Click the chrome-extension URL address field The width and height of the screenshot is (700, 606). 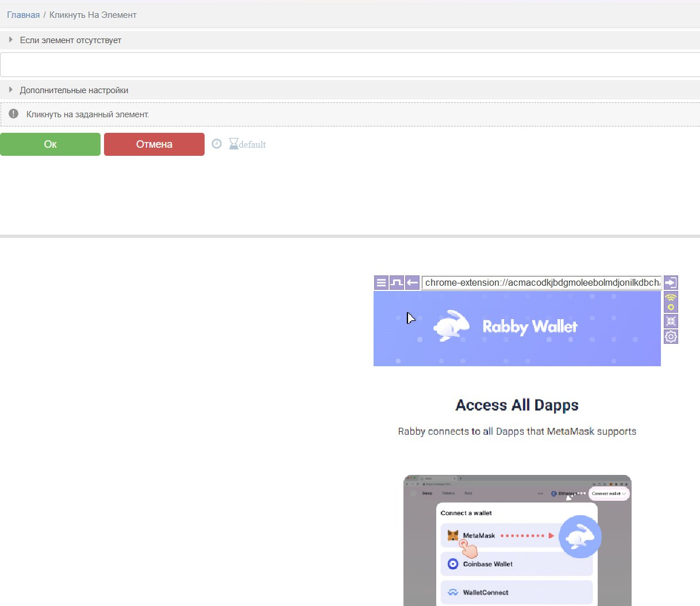pos(541,282)
